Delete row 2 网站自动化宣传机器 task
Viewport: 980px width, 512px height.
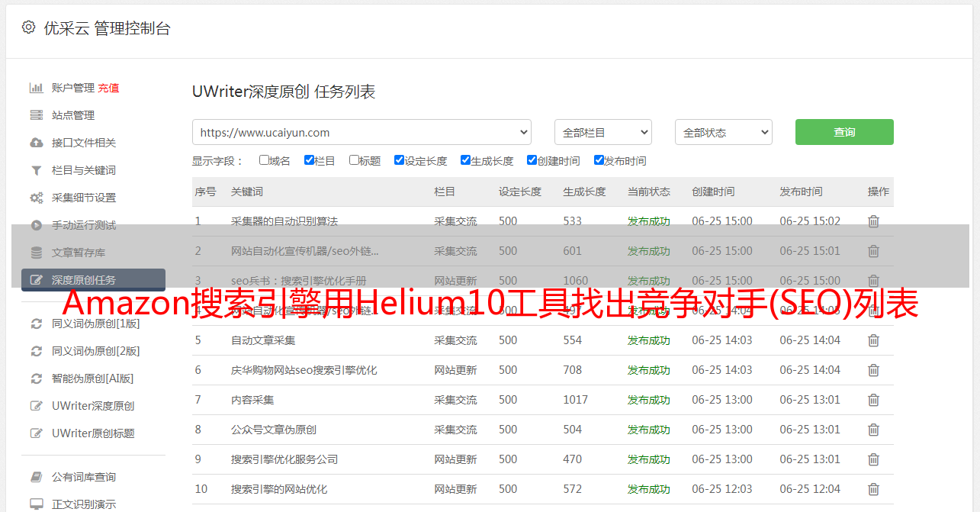coord(874,251)
